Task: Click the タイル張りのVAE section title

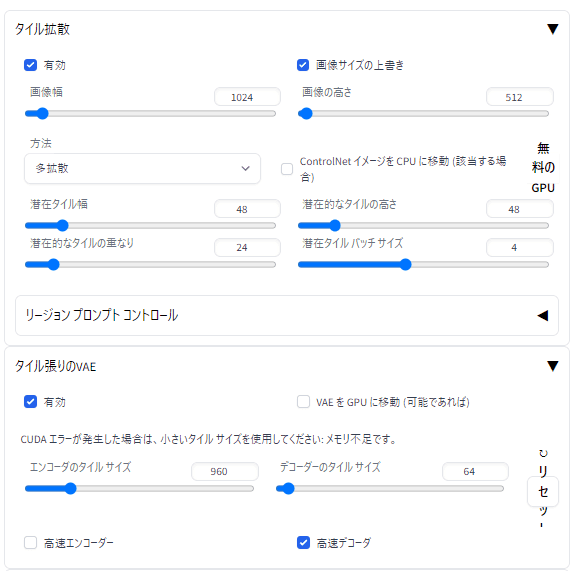Action: click(55, 366)
